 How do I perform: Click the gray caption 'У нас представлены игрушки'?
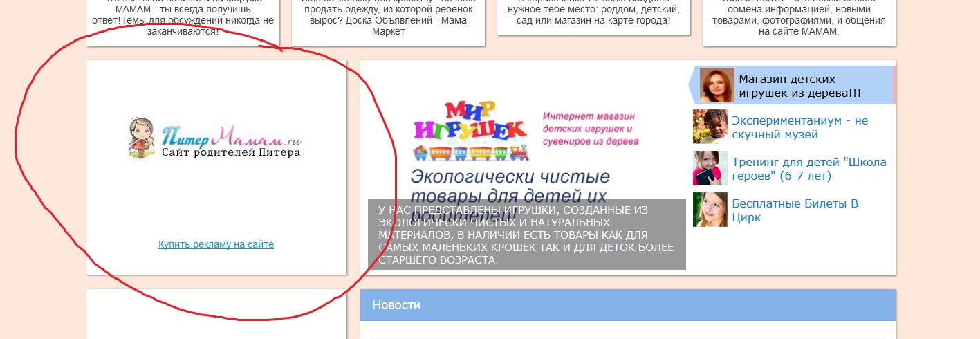click(x=526, y=235)
